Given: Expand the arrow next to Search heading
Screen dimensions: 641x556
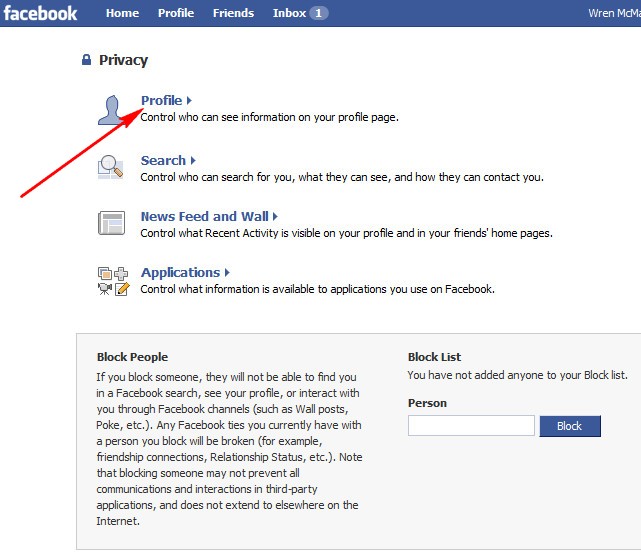Looking at the screenshot, I should (193, 160).
